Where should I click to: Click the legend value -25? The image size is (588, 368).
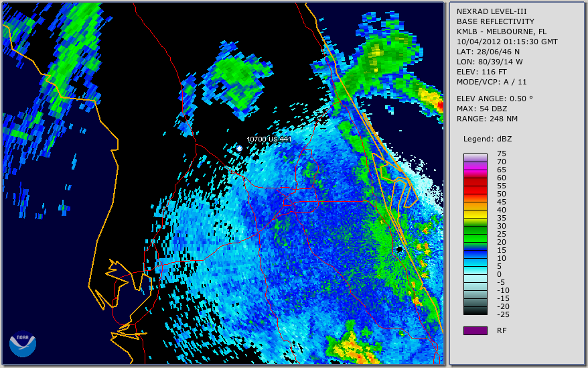coord(503,314)
